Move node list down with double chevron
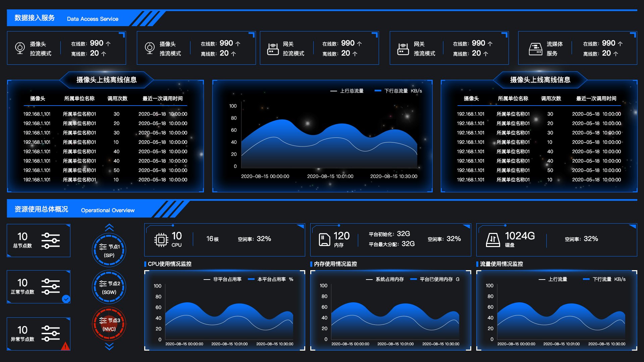Viewport: 644px width, 362px height. 109,347
